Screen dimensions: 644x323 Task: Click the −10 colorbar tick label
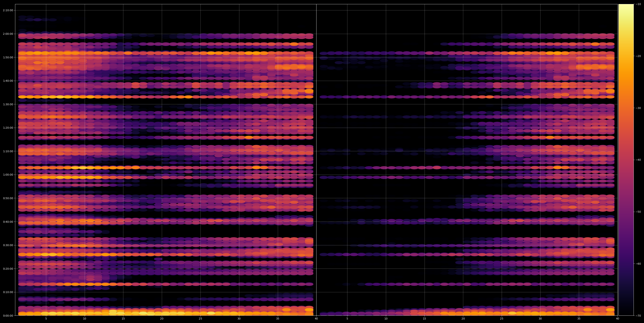638,4
